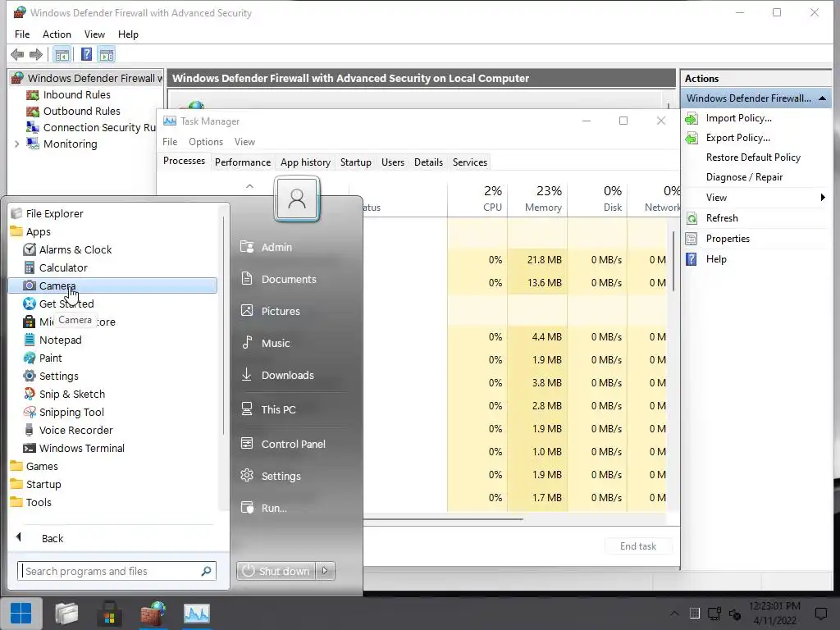This screenshot has width=840, height=630.
Task: Click Show/Hide Console Tree toolbar icon
Action: pyautogui.click(x=62, y=54)
